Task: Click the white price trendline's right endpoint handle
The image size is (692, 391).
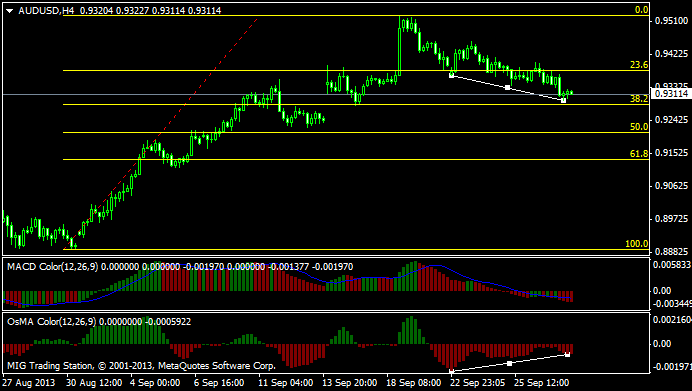Action: (x=563, y=101)
